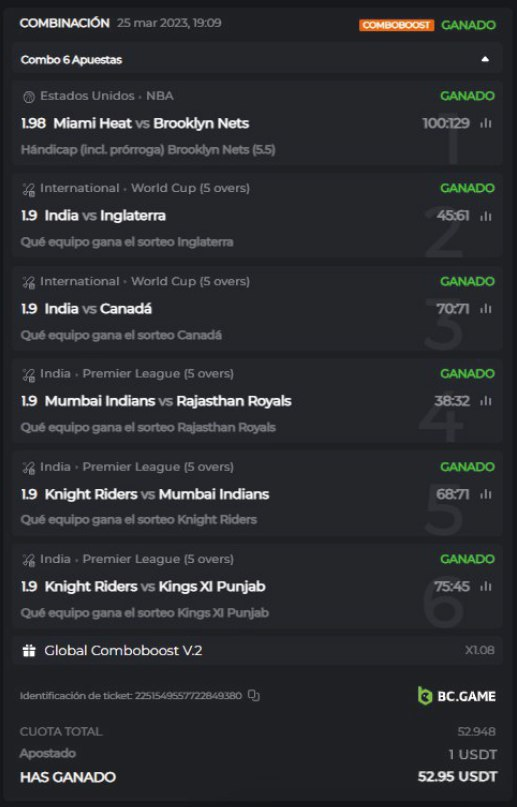Screen dimensions: 517x807
Task: Open Miami Heat vs Brooklyn Nets match
Action: [151, 124]
